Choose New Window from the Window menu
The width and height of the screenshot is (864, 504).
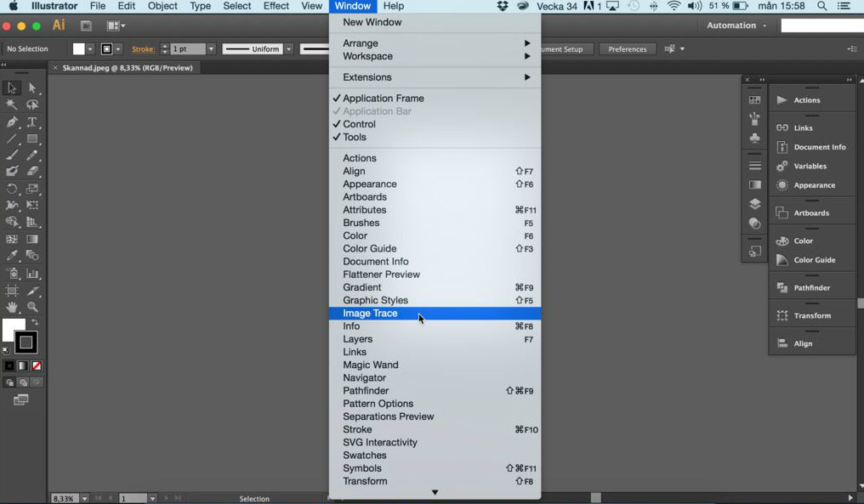[435, 22]
